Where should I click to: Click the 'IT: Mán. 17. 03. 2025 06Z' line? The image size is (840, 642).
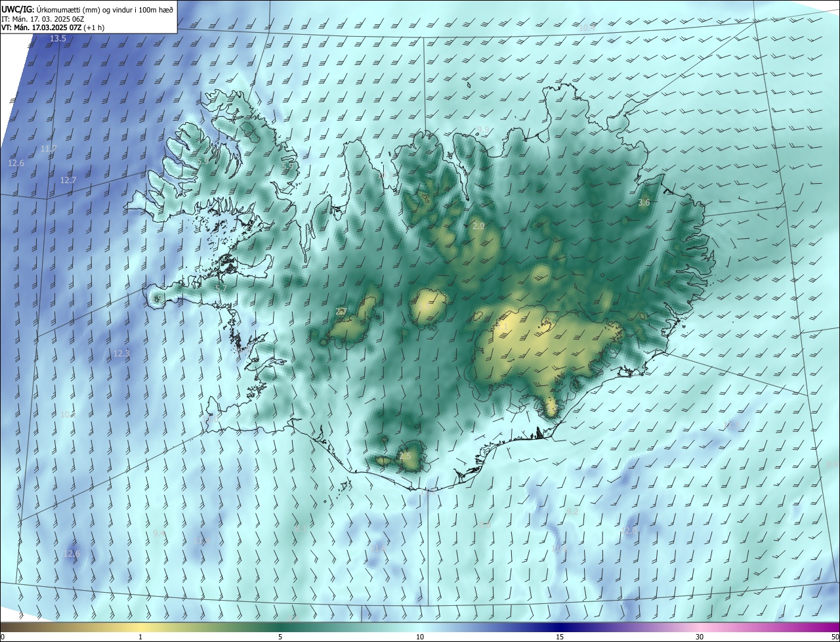[44, 18]
